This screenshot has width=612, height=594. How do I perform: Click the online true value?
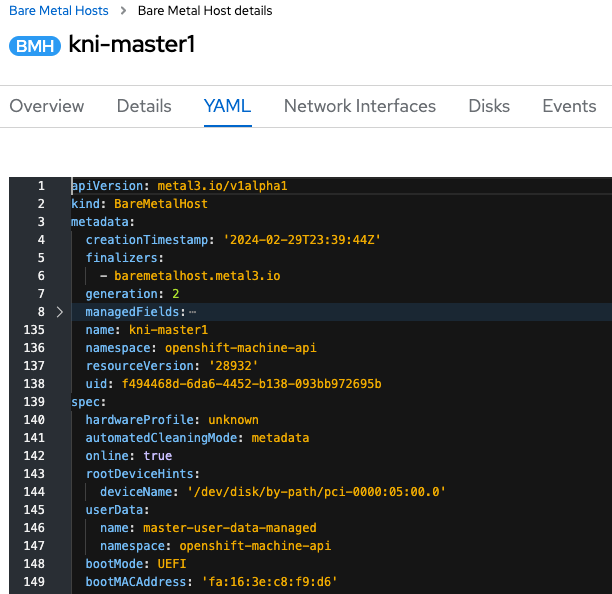157,456
